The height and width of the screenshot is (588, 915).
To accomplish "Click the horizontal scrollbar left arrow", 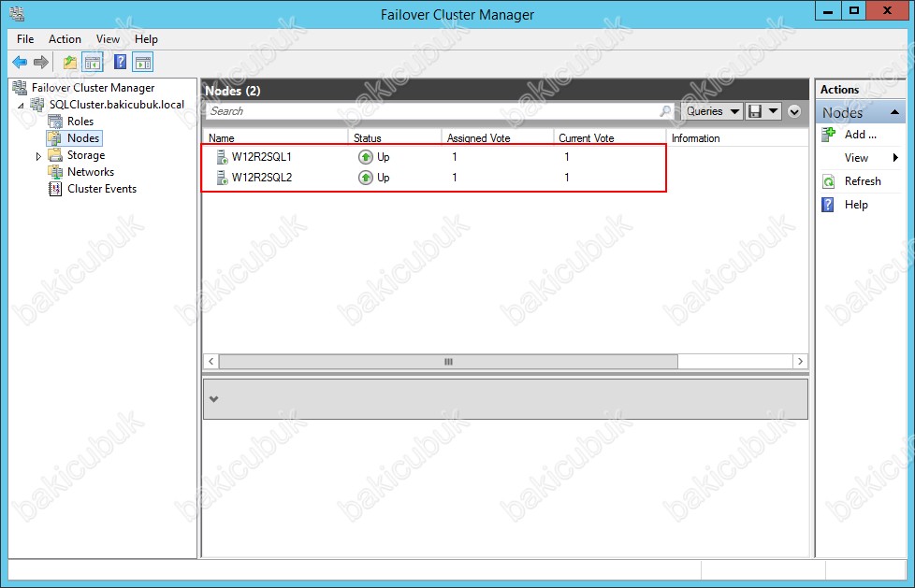I will pos(211,362).
